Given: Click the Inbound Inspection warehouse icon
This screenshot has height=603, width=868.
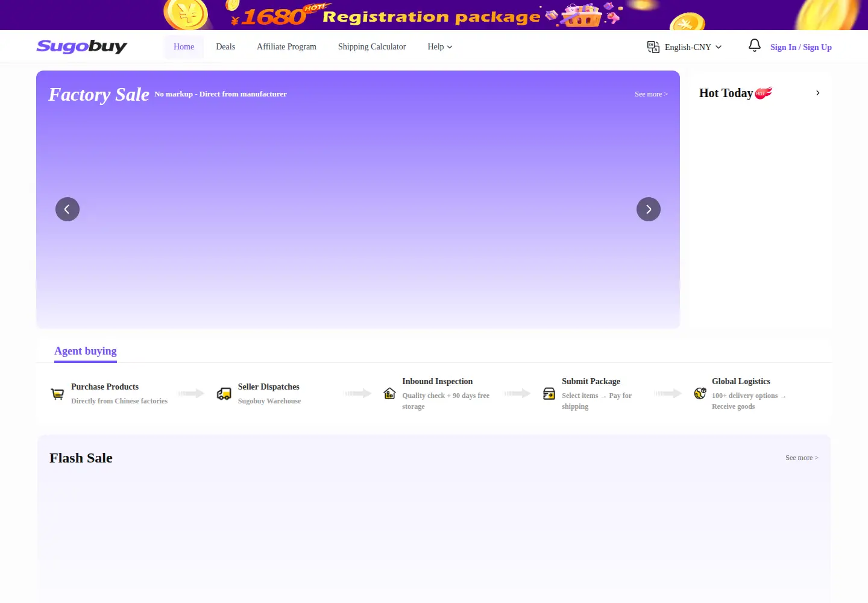Looking at the screenshot, I should pos(389,394).
